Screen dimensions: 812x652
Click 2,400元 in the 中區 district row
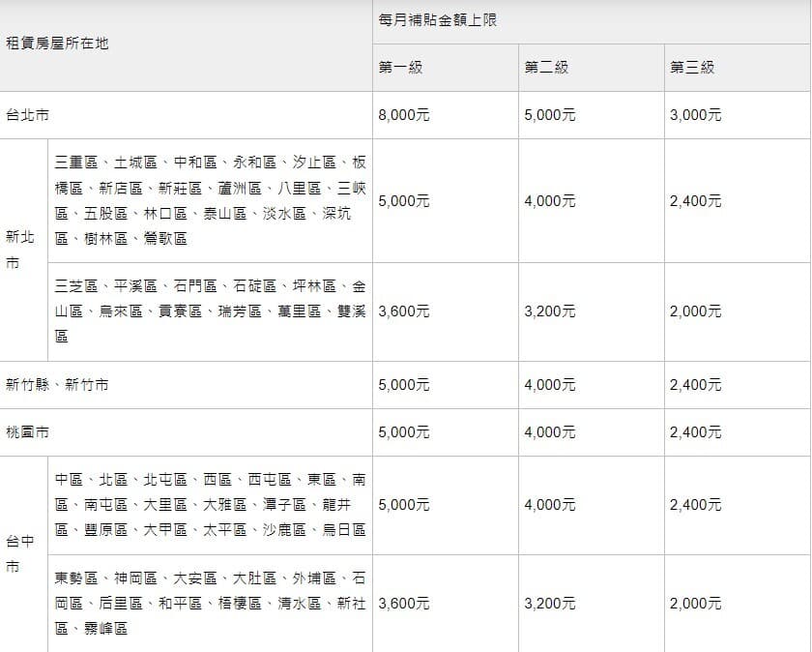coord(695,505)
